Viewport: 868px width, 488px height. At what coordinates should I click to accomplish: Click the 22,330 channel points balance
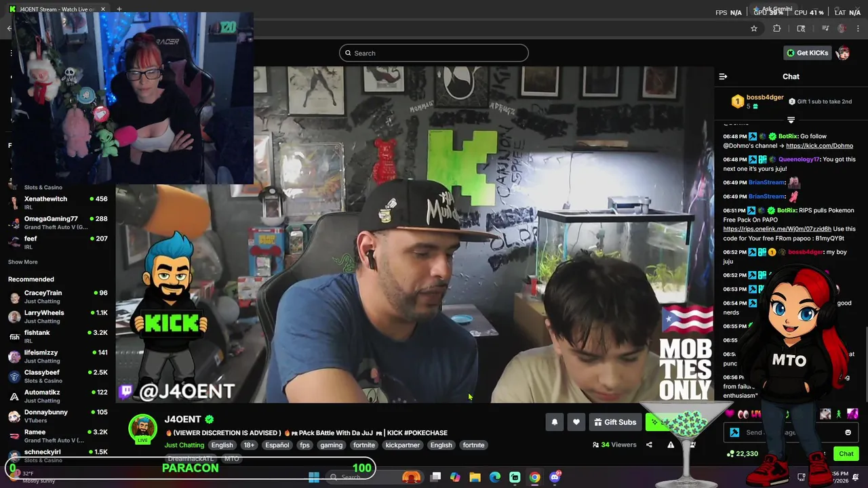pos(743,453)
